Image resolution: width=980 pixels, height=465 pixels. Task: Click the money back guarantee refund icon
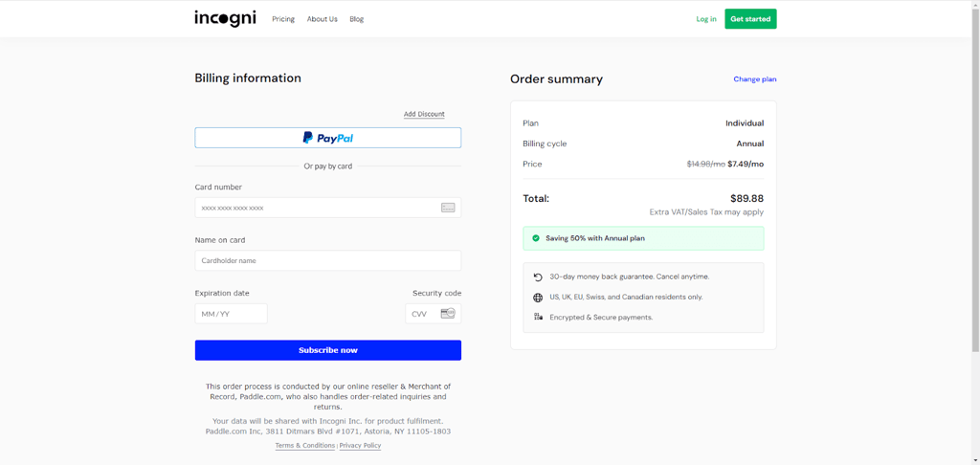538,277
